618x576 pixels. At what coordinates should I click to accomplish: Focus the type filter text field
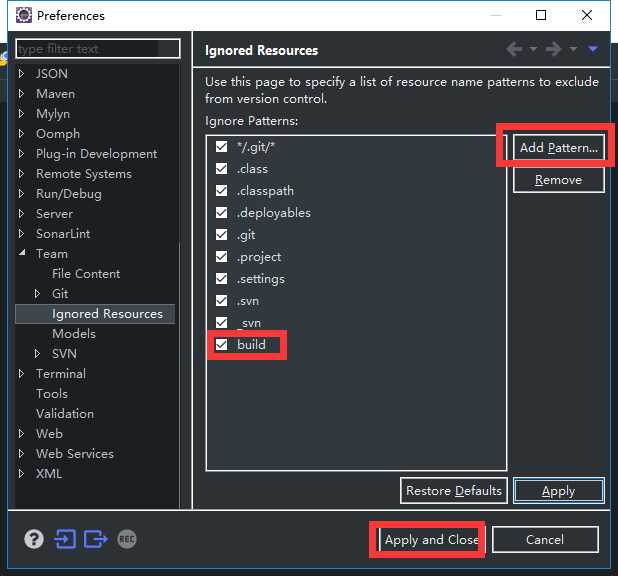click(x=98, y=48)
